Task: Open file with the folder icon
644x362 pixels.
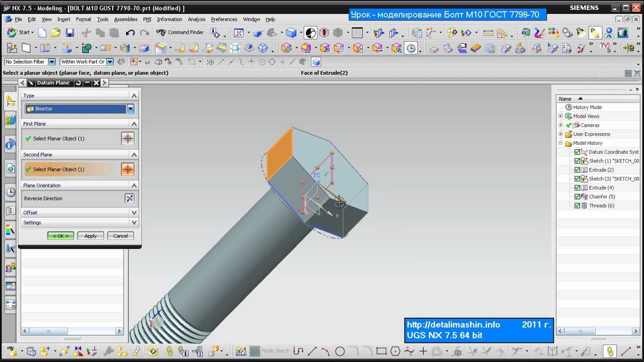Action: [x=56, y=33]
